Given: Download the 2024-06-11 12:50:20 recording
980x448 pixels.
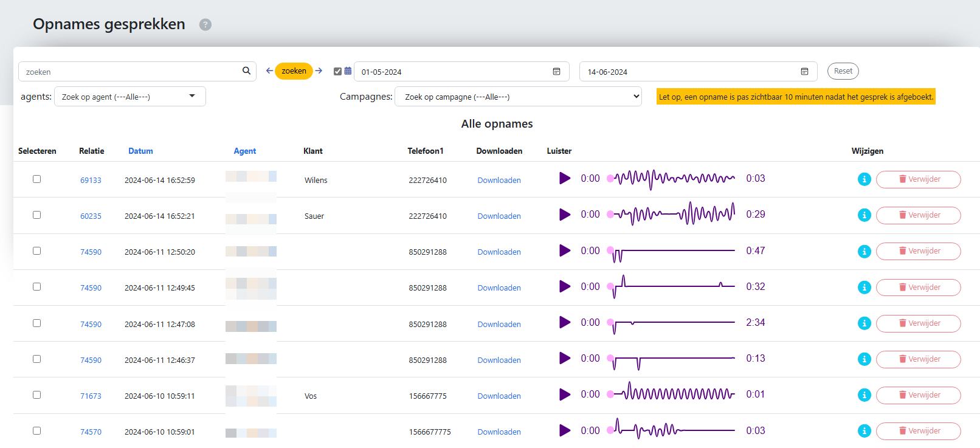Looking at the screenshot, I should [x=499, y=252].
